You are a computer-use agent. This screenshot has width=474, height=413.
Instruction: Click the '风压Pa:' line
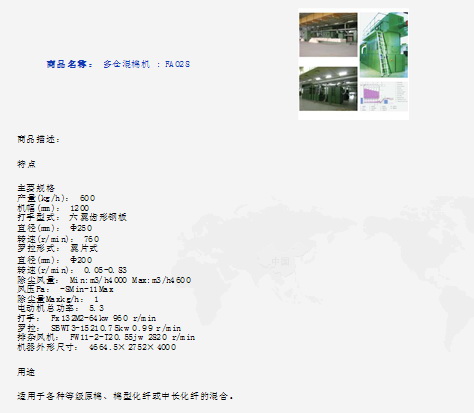click(65, 289)
